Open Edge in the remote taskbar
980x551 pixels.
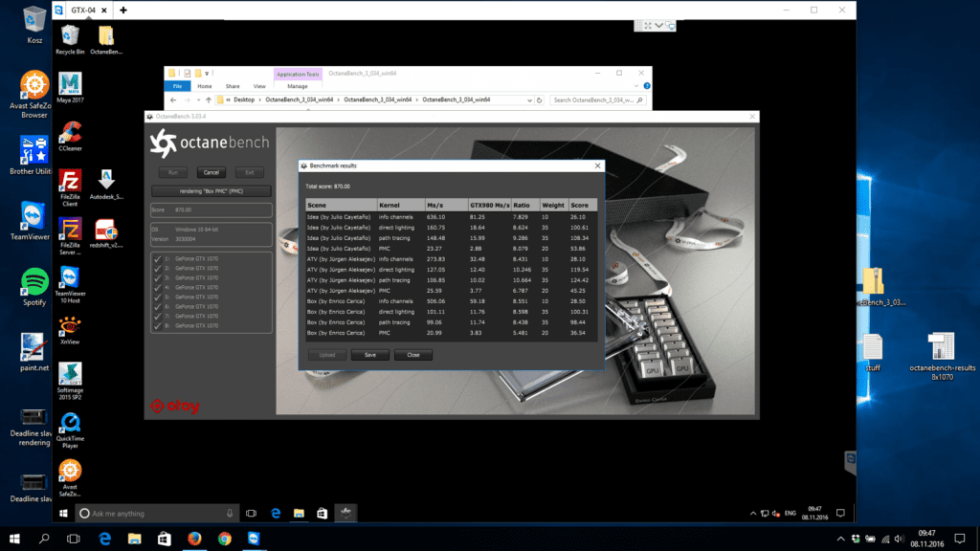tap(276, 513)
